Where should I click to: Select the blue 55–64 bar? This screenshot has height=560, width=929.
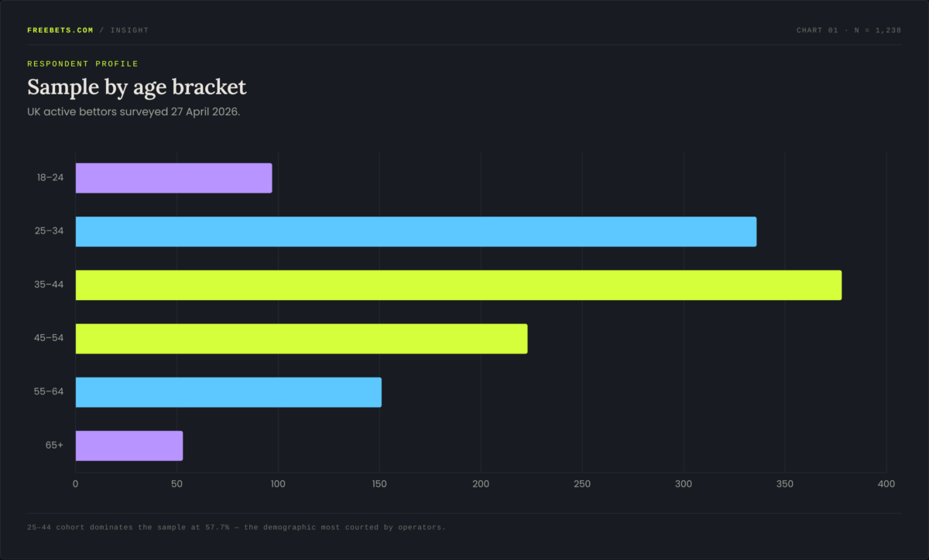[x=228, y=392]
